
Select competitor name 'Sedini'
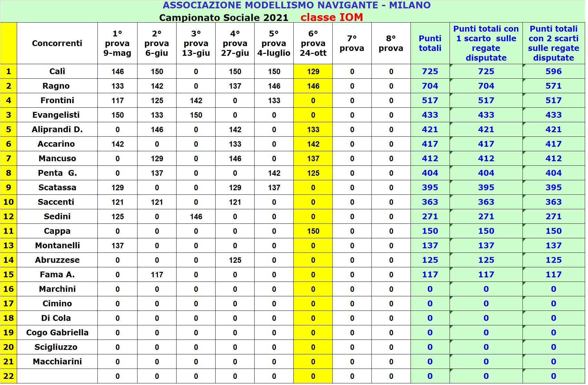click(x=57, y=216)
